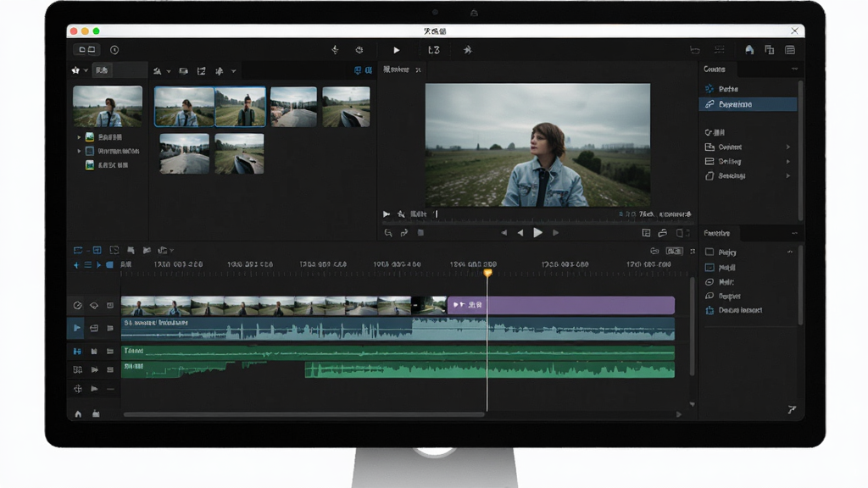Screen dimensions: 868x488
Task: Open the clock icon in the top-left toolbar
Action: (114, 50)
